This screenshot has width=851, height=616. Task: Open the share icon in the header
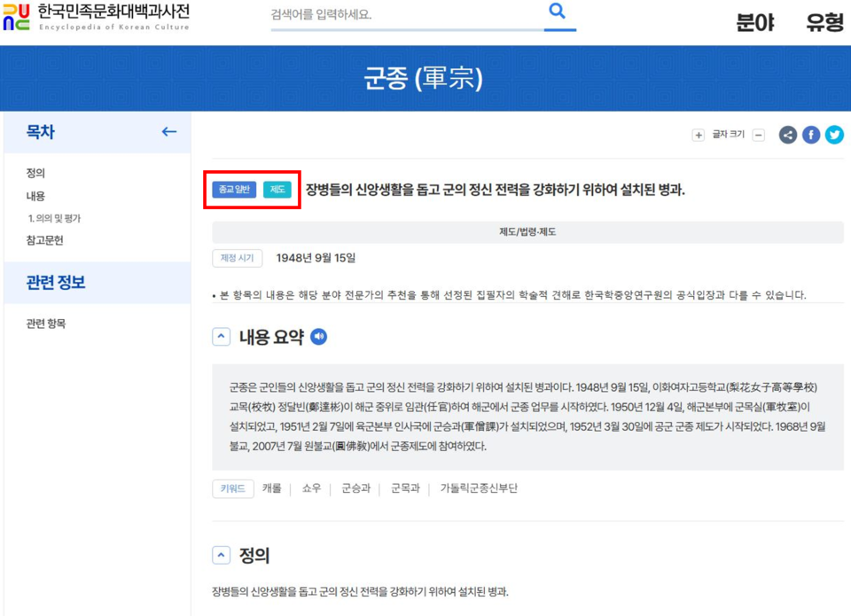pos(788,135)
